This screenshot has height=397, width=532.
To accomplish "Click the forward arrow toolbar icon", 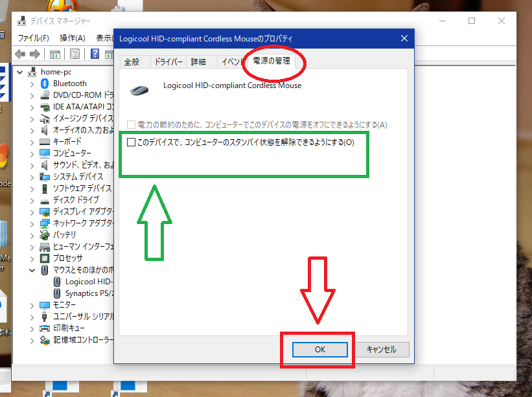I will [35, 54].
